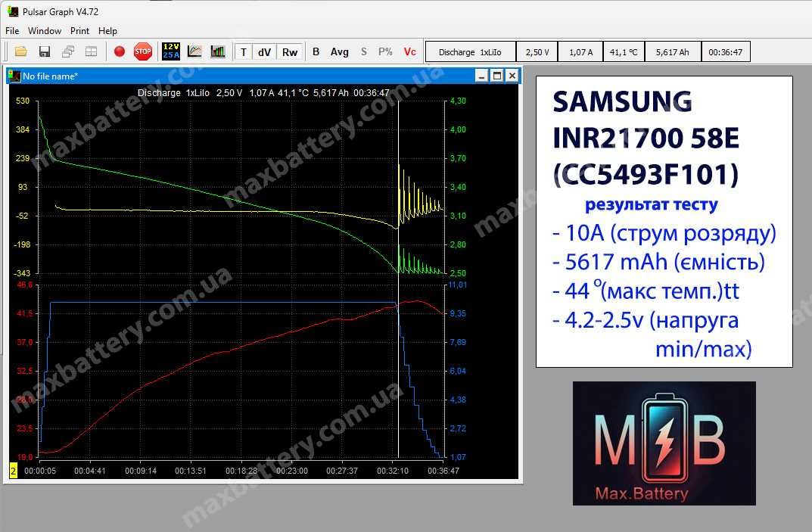Open file with folder icon

(x=20, y=51)
